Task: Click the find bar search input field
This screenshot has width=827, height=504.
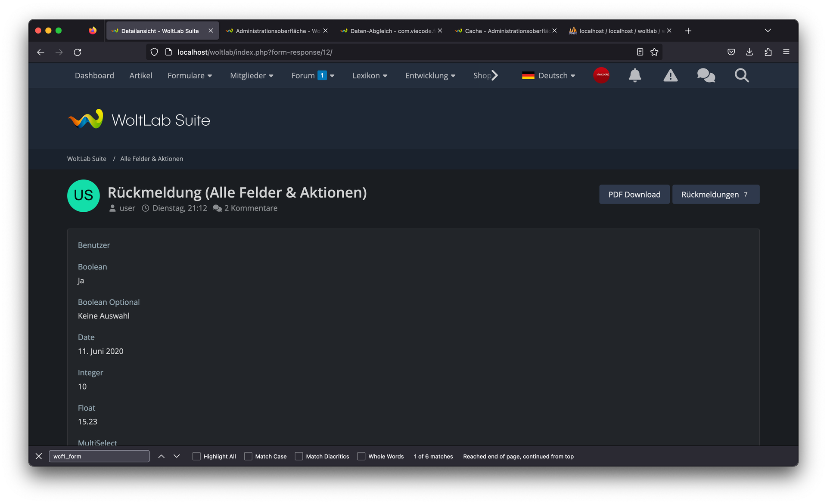Action: coord(99,456)
